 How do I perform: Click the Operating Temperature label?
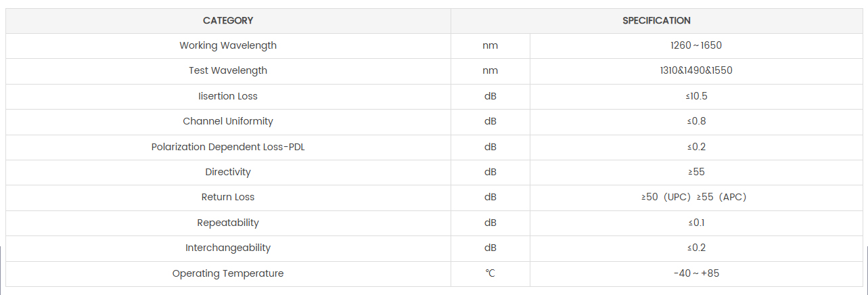tap(228, 273)
